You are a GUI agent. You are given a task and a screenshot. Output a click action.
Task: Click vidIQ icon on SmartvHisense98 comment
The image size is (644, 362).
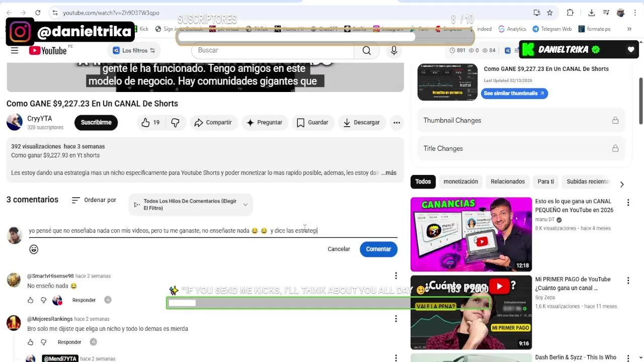click(x=108, y=300)
